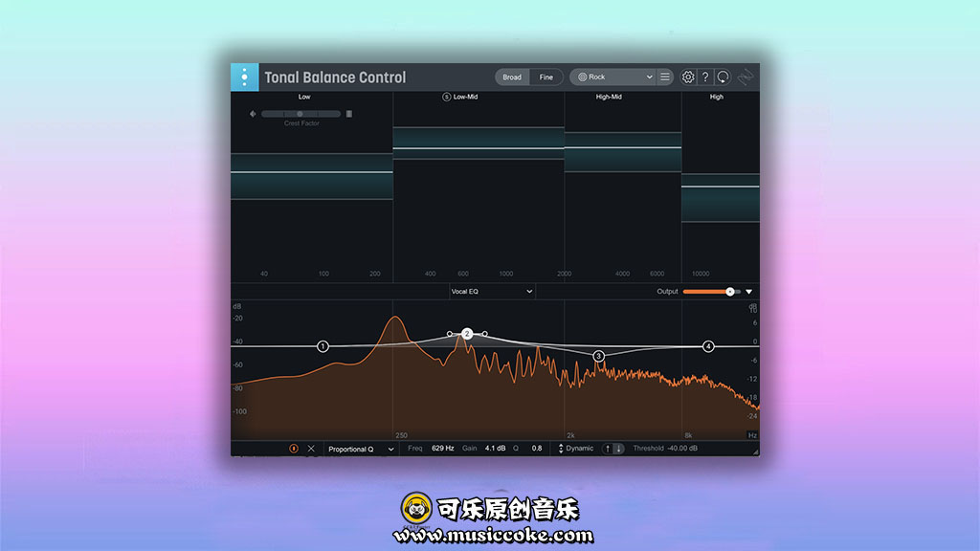Image resolution: width=980 pixels, height=551 pixels.
Task: Click the Dynamic mode label
Action: pos(579,448)
